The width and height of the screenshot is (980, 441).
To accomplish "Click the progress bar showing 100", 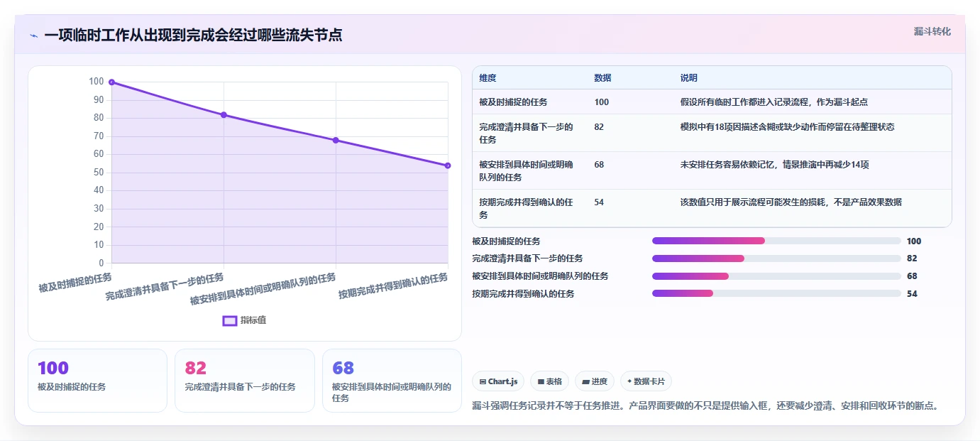I will (776, 241).
